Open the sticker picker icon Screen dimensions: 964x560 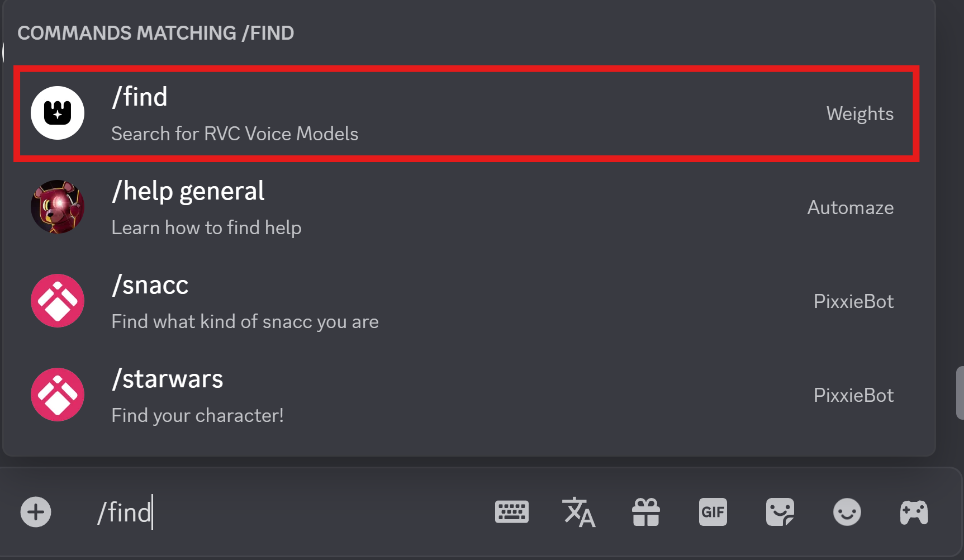coord(780,512)
